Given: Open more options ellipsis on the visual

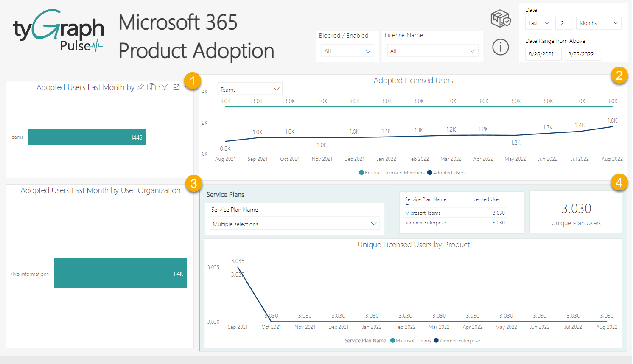Looking at the screenshot, I should pyautogui.click(x=186, y=87).
